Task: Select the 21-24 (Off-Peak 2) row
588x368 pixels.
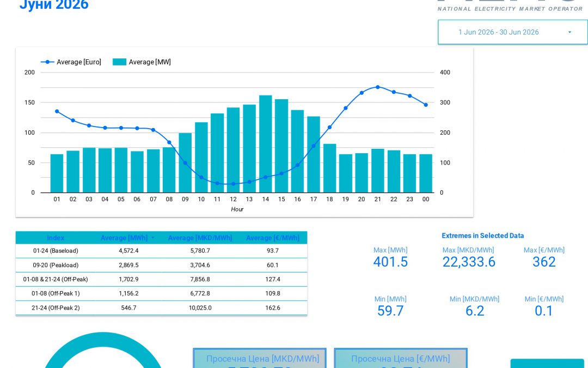Action: (161, 308)
